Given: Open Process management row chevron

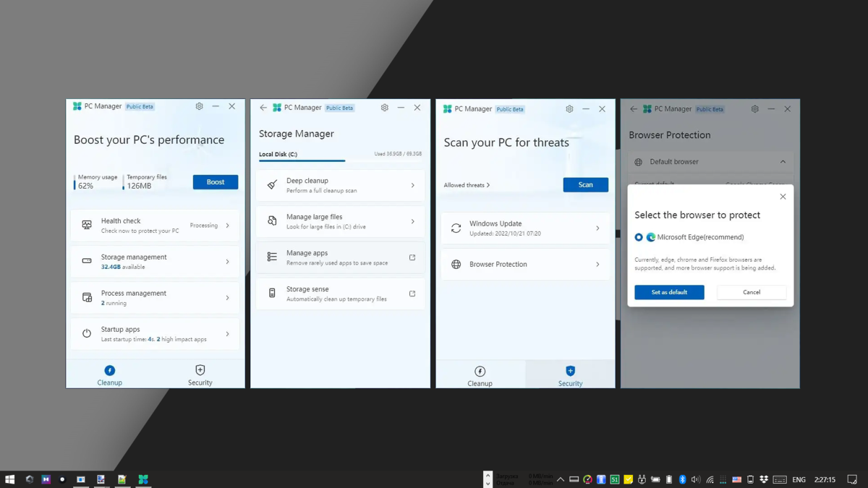Looking at the screenshot, I should [x=228, y=298].
